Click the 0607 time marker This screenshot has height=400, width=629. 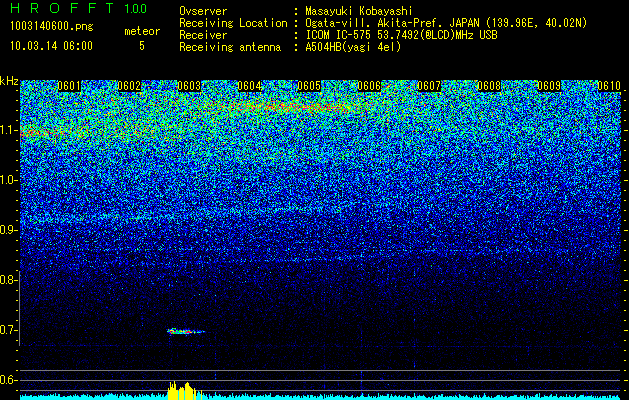(429, 86)
